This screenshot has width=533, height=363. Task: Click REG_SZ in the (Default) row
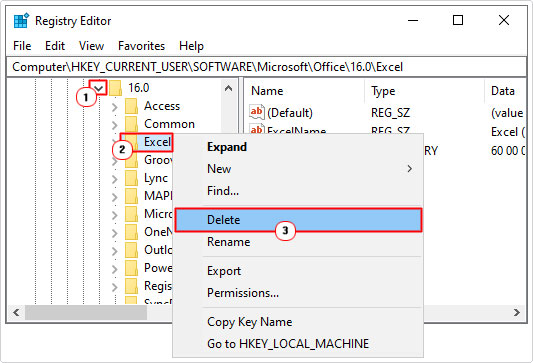[390, 113]
